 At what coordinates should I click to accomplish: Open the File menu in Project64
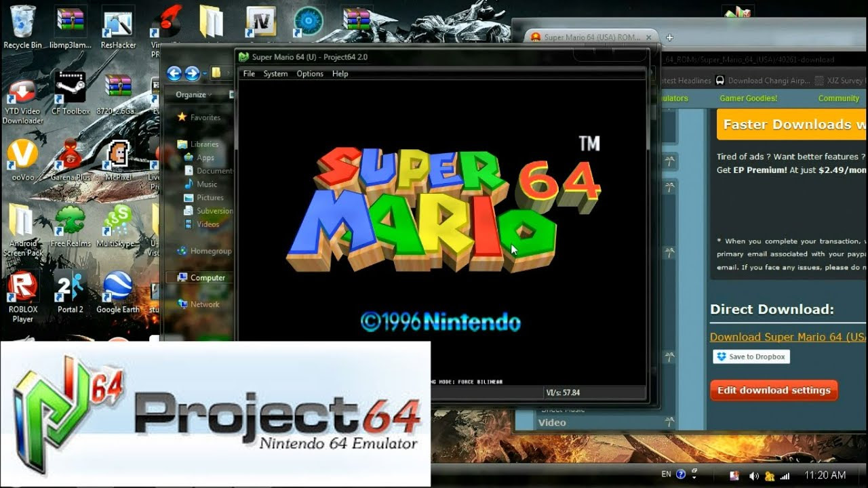[x=249, y=74]
